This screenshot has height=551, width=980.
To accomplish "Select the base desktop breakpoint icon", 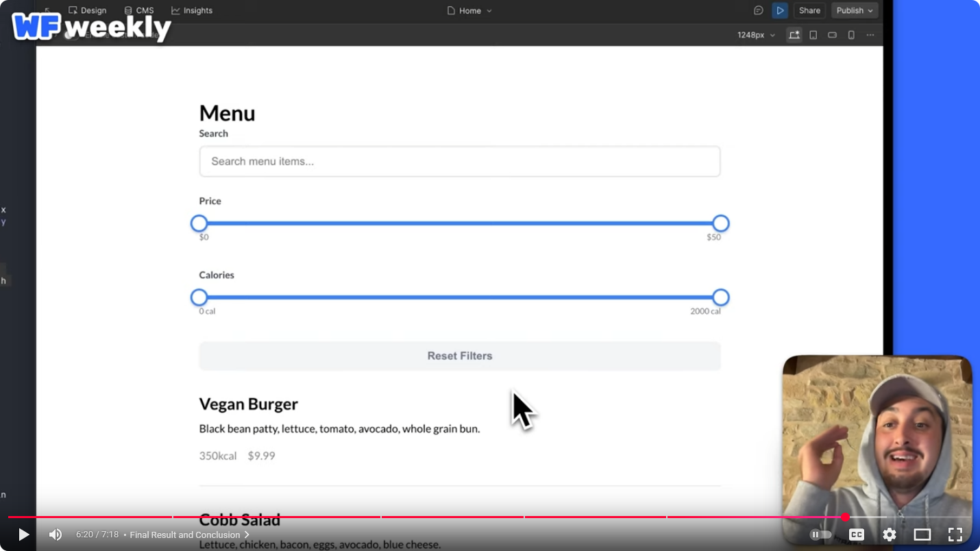I will pyautogui.click(x=794, y=35).
